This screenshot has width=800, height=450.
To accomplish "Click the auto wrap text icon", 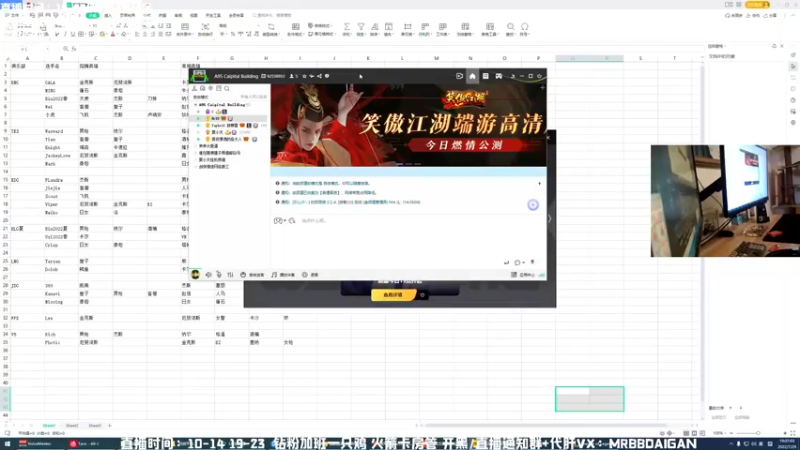I will pos(205,27).
